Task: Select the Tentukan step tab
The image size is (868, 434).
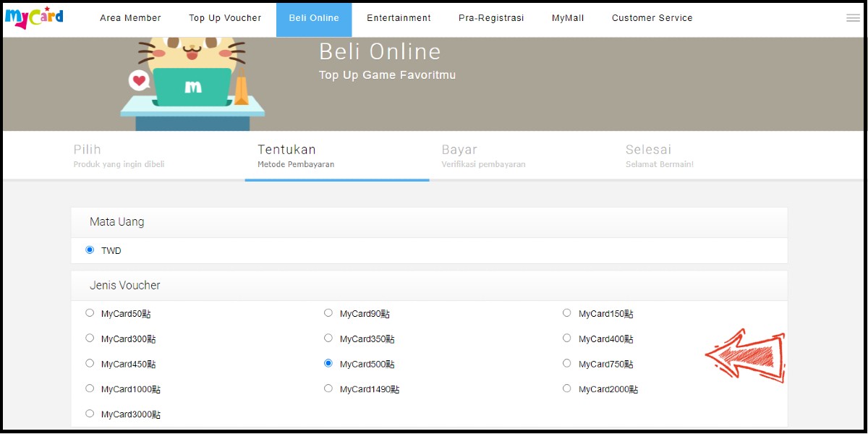Action: 337,156
